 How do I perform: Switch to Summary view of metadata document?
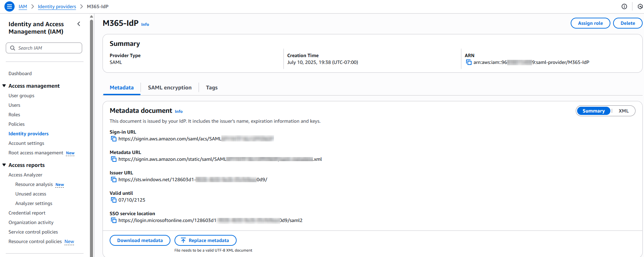pyautogui.click(x=593, y=111)
